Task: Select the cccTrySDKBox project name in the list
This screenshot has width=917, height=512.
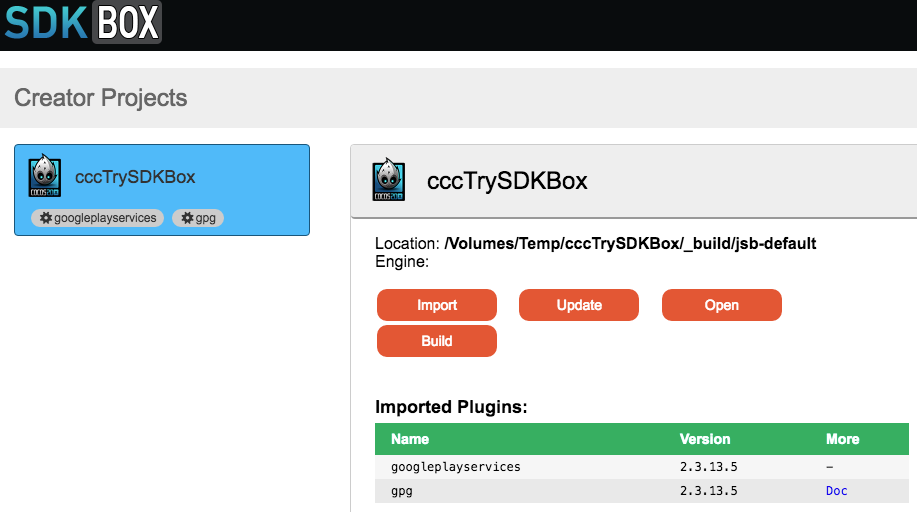Action: click(x=135, y=177)
